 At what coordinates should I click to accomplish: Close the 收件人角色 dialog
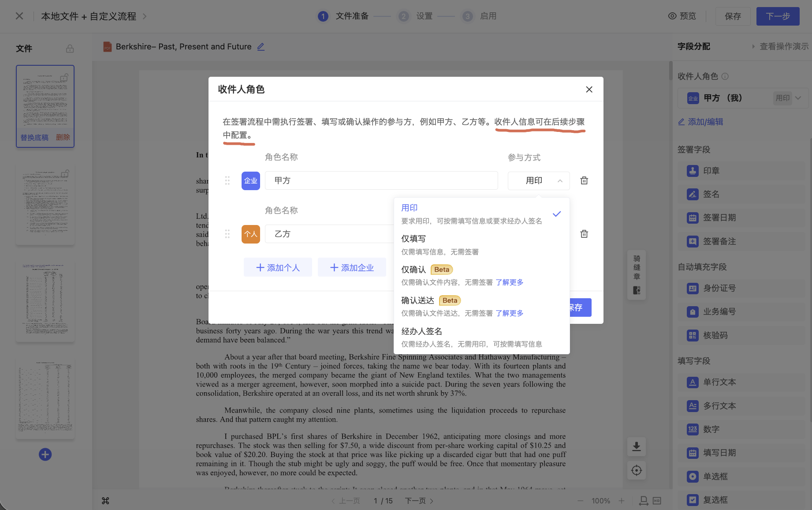coord(589,90)
